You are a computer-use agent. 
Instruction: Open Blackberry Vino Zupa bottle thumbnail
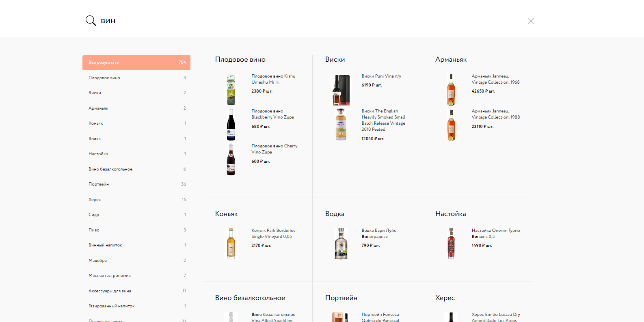231,125
